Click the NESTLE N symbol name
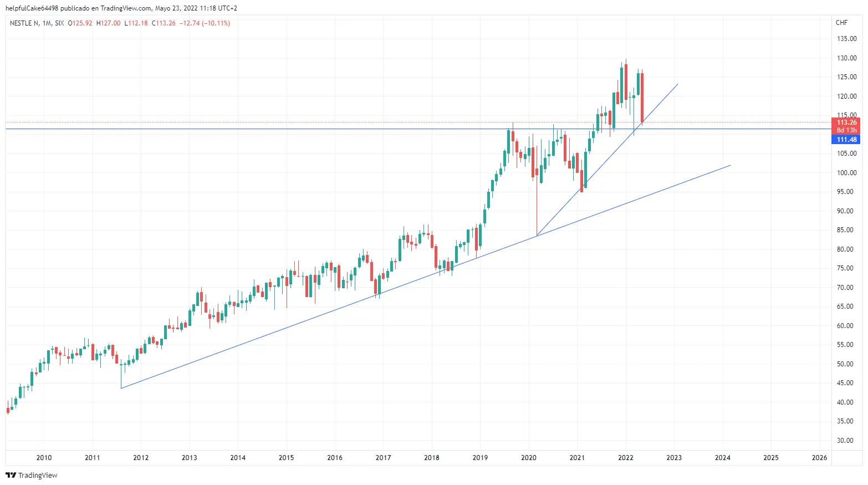Viewport: 868px width, 485px height. click(24, 23)
